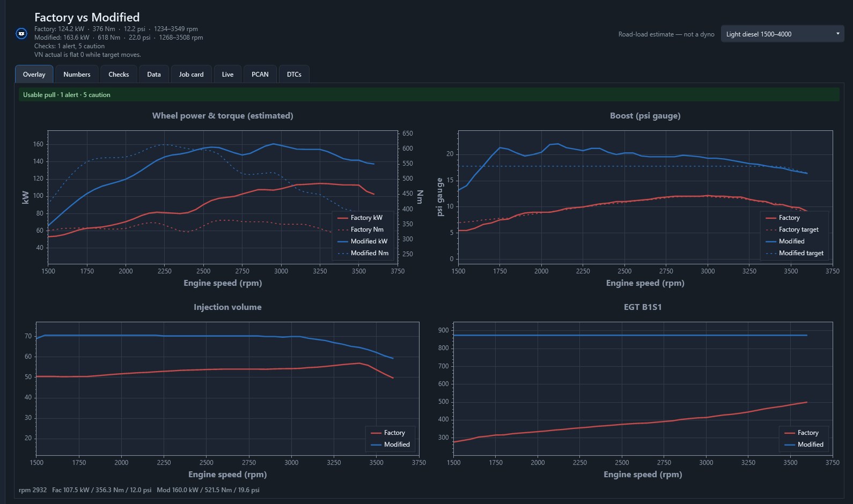The image size is (853, 504).
Task: Open the DTCs tab
Action: [294, 74]
